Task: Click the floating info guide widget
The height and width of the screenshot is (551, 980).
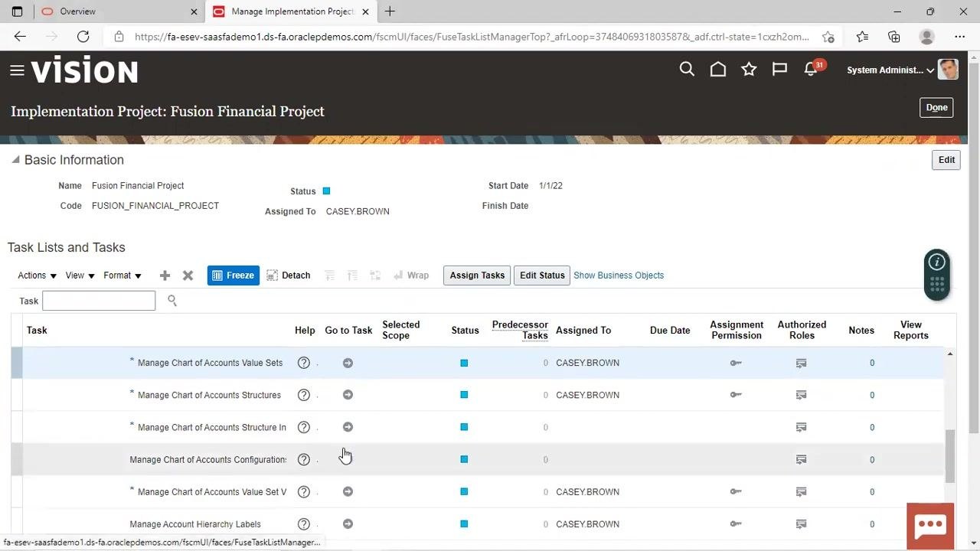Action: coord(937,274)
